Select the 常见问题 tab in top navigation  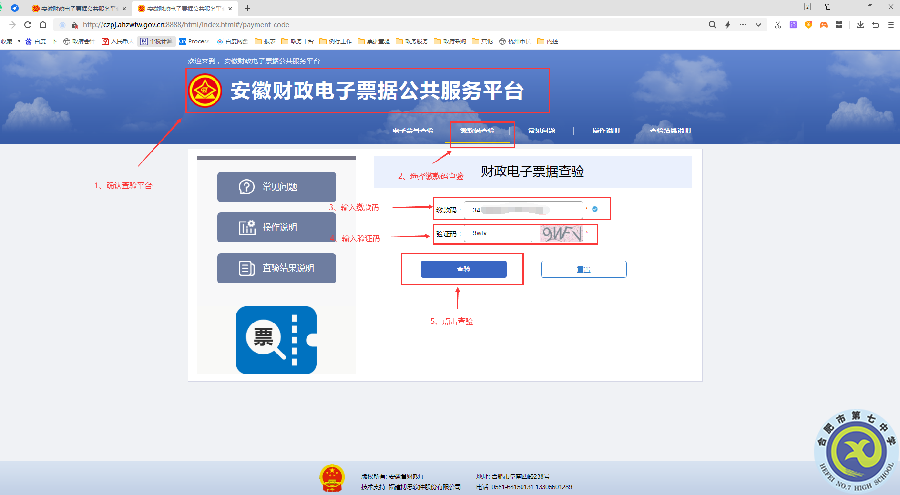click(x=541, y=130)
